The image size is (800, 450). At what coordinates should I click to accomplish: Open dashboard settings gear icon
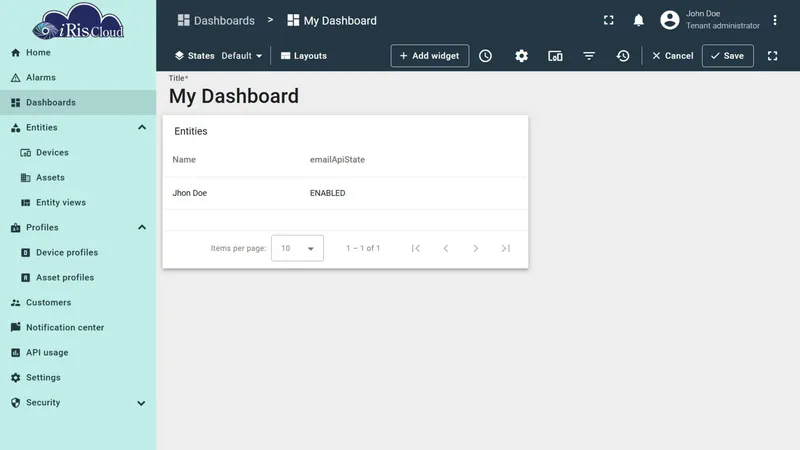(521, 56)
